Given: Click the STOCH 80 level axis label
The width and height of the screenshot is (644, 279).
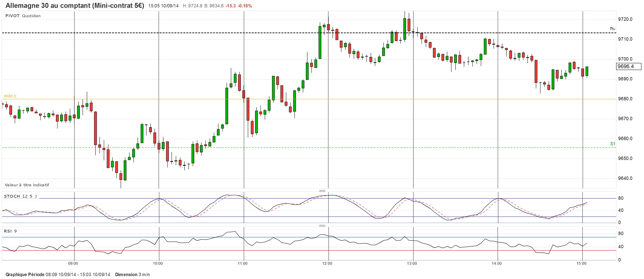Looking at the screenshot, I should (621, 198).
